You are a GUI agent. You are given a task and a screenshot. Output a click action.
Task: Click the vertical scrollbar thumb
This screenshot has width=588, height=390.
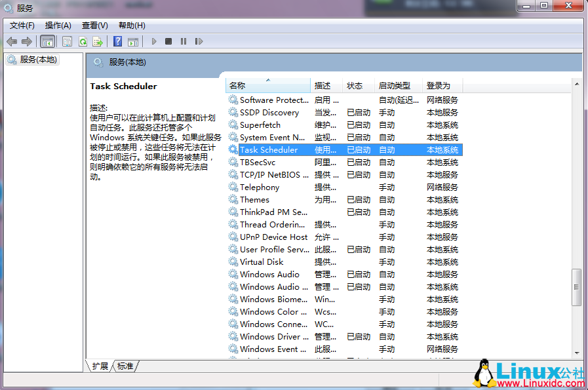tap(577, 287)
